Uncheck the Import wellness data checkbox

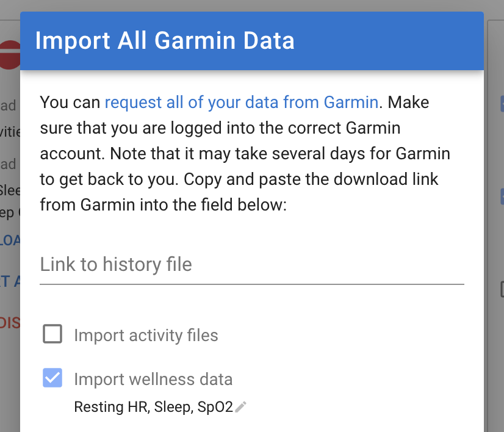pos(52,378)
